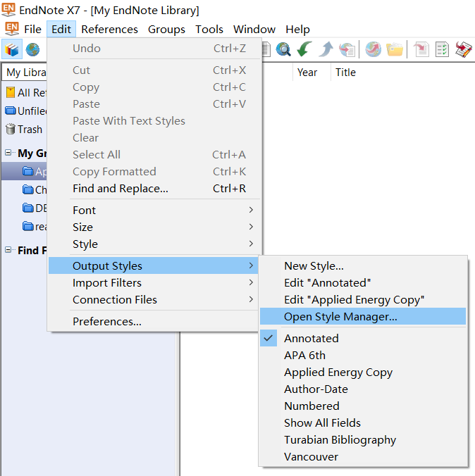Click the Insert Citation toolbar icon

(421, 49)
